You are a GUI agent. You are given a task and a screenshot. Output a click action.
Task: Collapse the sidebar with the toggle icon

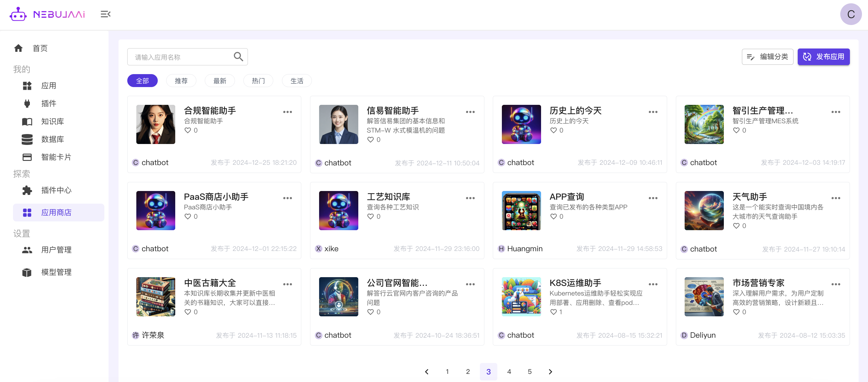tap(106, 14)
